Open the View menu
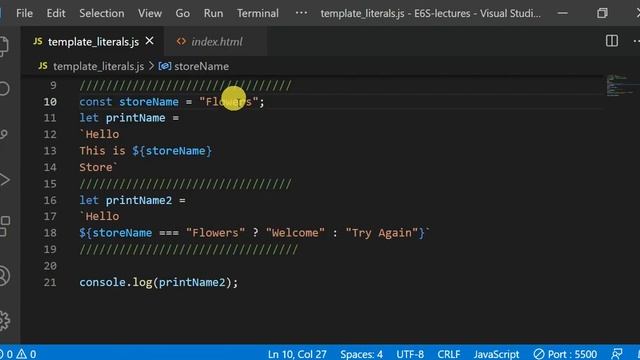The image size is (640, 360). pyautogui.click(x=149, y=13)
